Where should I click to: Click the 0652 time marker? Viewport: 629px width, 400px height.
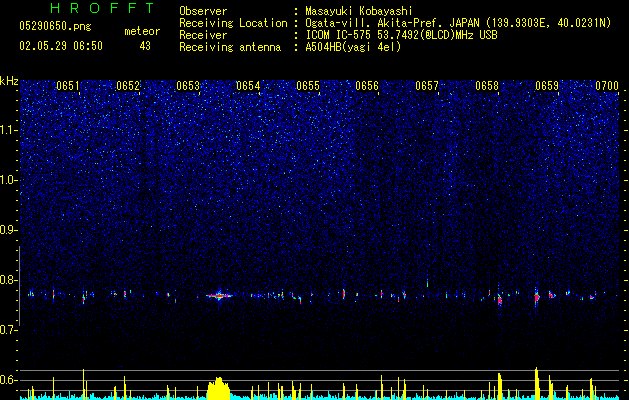[x=128, y=86]
